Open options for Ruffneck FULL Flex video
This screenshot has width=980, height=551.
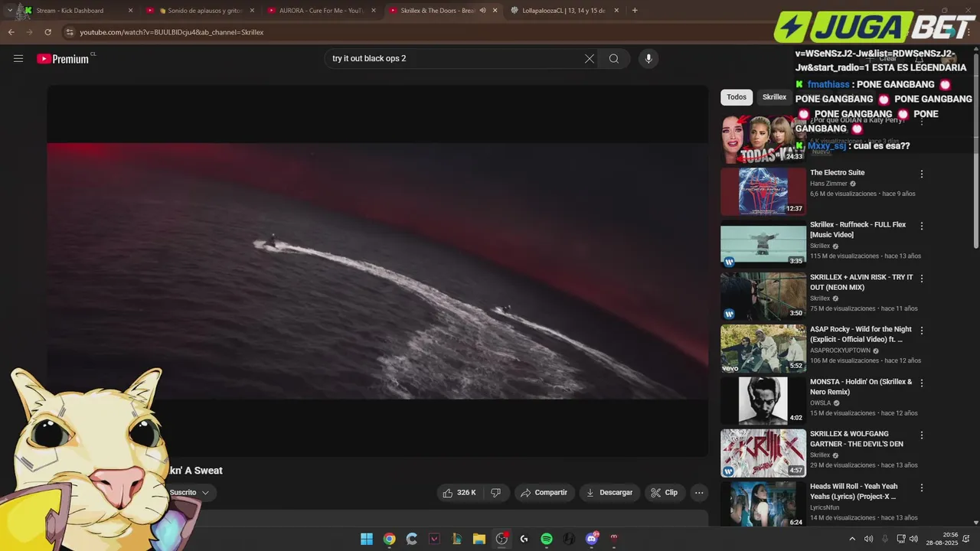(922, 226)
